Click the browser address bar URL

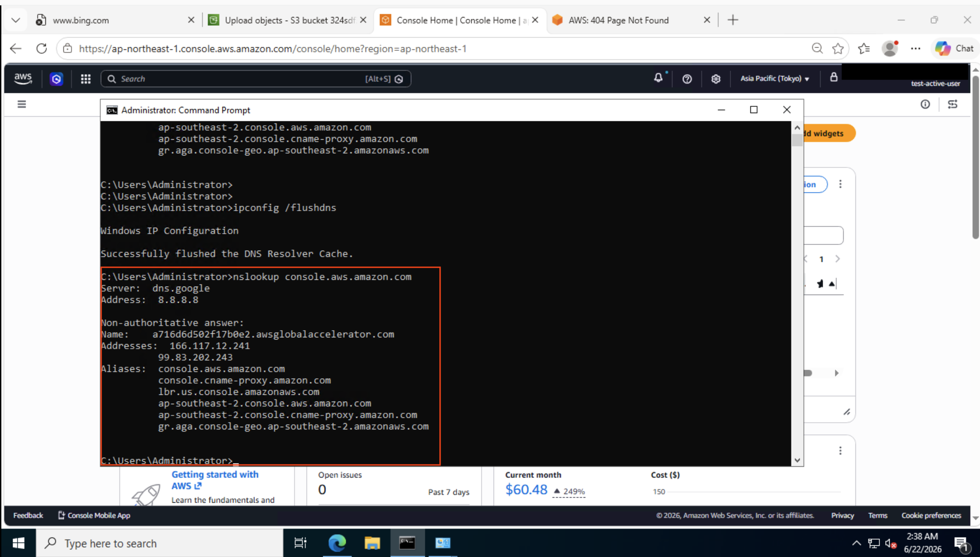[272, 49]
